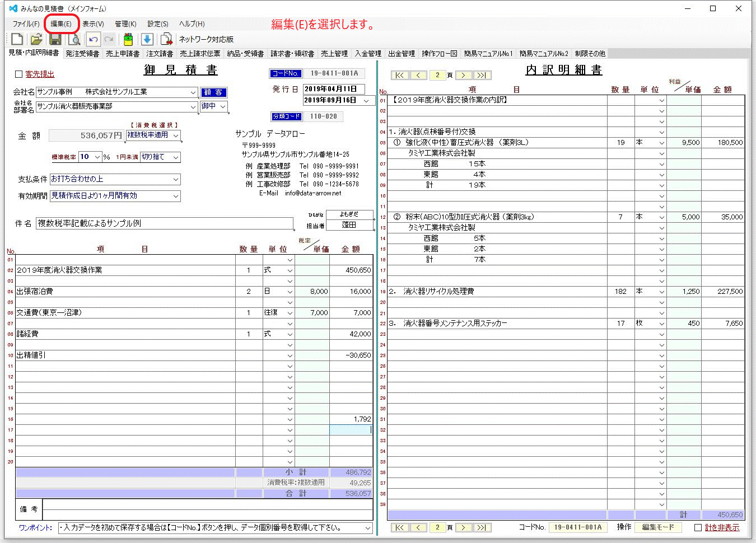Expand the 支払条件 payment terms dropdown
Image resolution: width=756 pixels, height=543 pixels.
click(176, 179)
